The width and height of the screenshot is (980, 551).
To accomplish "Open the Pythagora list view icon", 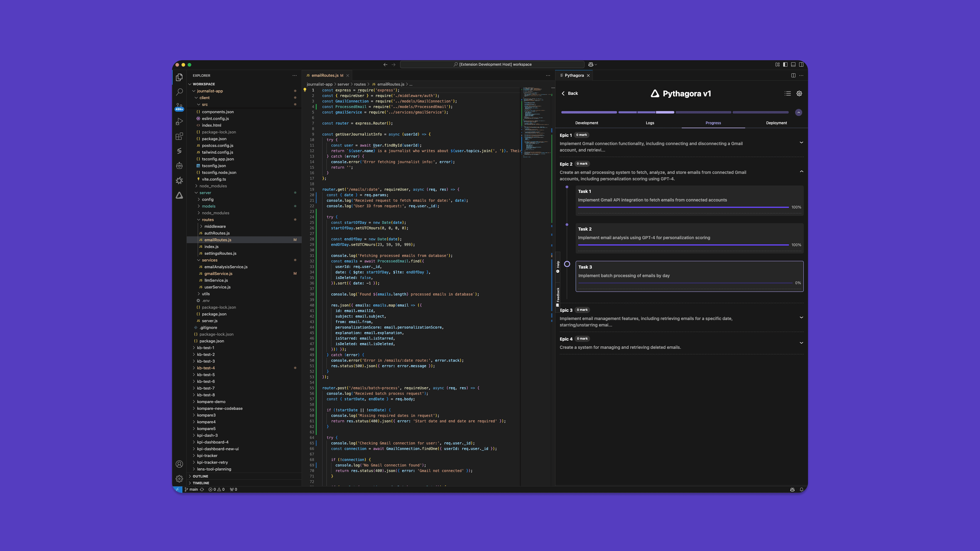I will point(788,94).
